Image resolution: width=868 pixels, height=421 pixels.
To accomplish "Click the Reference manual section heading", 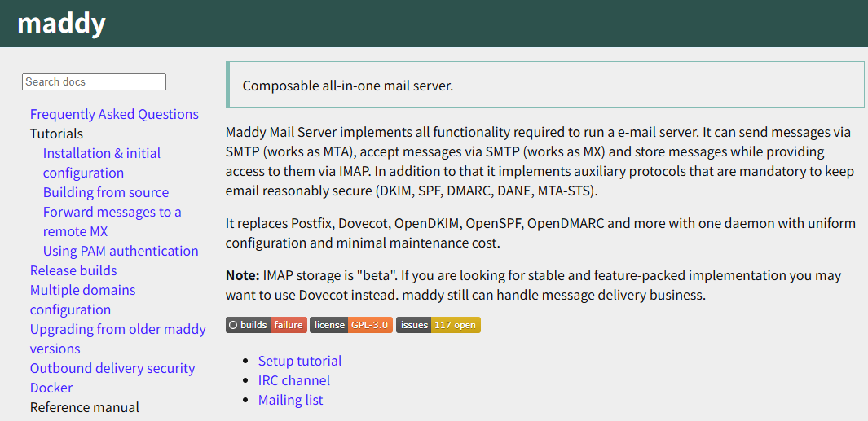I will 85,407.
